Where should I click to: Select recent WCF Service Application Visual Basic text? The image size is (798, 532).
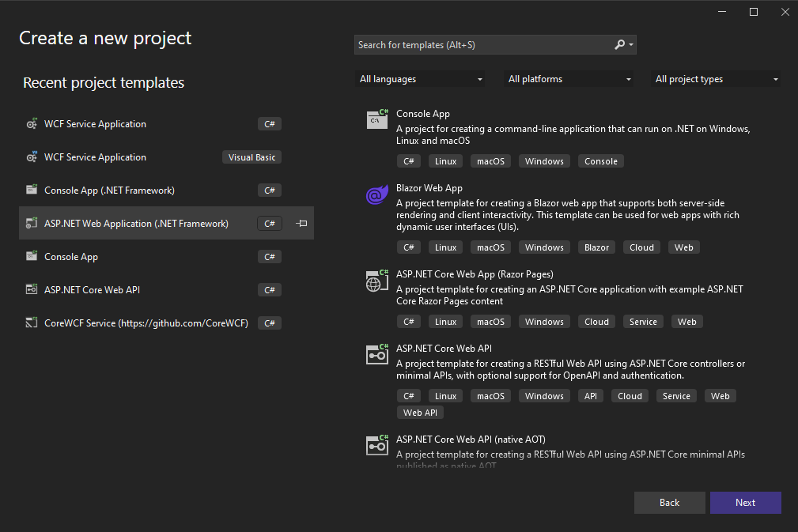click(x=95, y=157)
